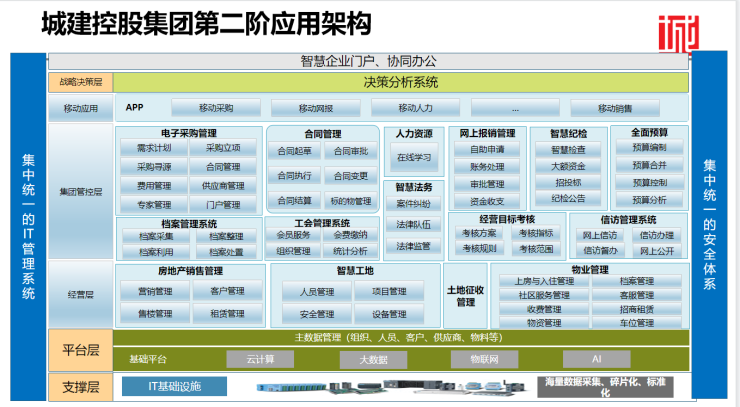740x407 pixels.
Task: Select the 决策分析系统 bar
Action: click(x=400, y=82)
